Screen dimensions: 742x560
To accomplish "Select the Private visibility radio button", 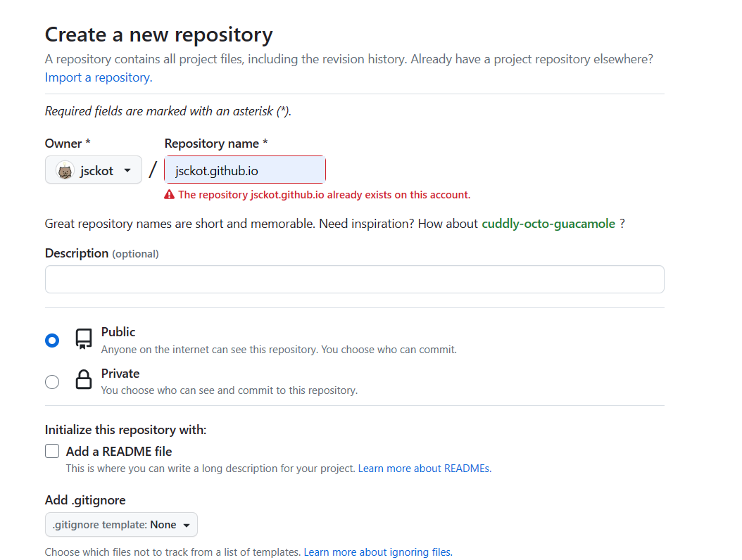I will click(52, 382).
